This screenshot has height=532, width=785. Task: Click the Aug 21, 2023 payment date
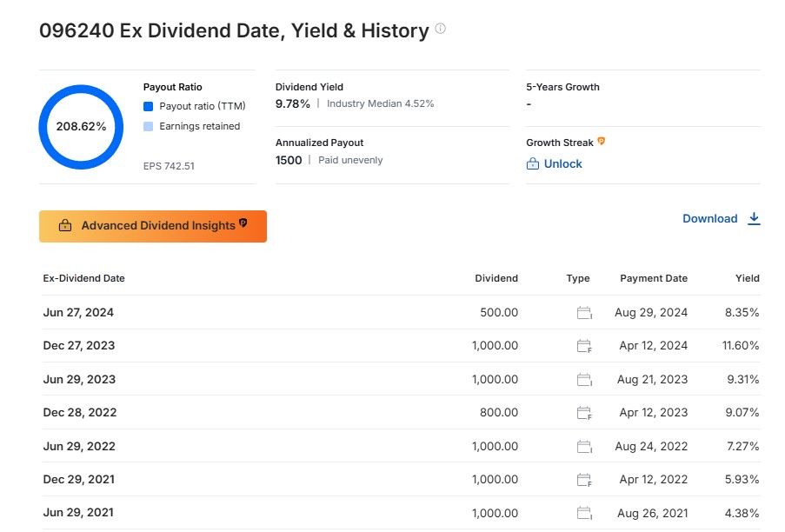pos(652,379)
